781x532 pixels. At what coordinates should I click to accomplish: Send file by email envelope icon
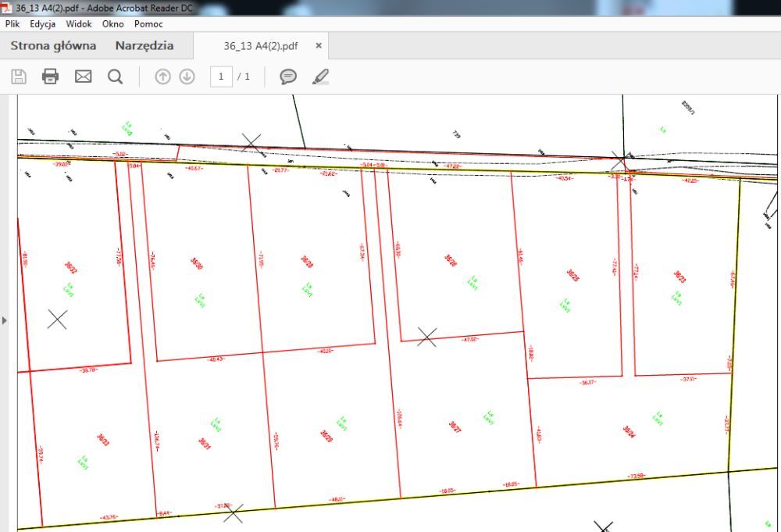pos(84,77)
